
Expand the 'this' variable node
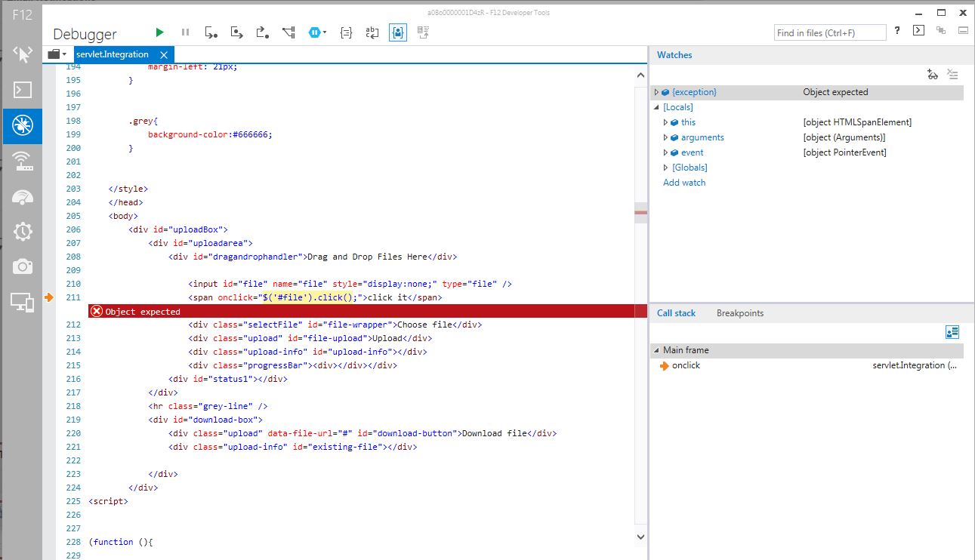click(x=665, y=122)
